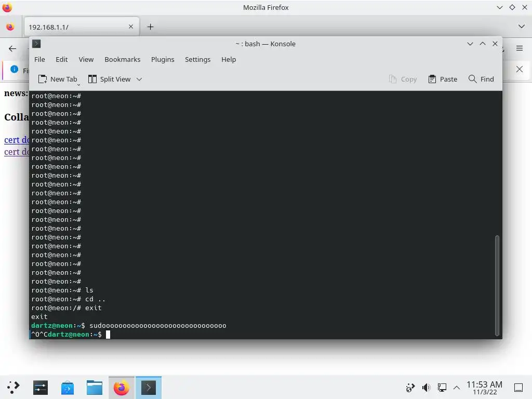Viewport: 532px width, 399px height.
Task: Dismiss the Firefox notification bar
Action: tap(520, 69)
